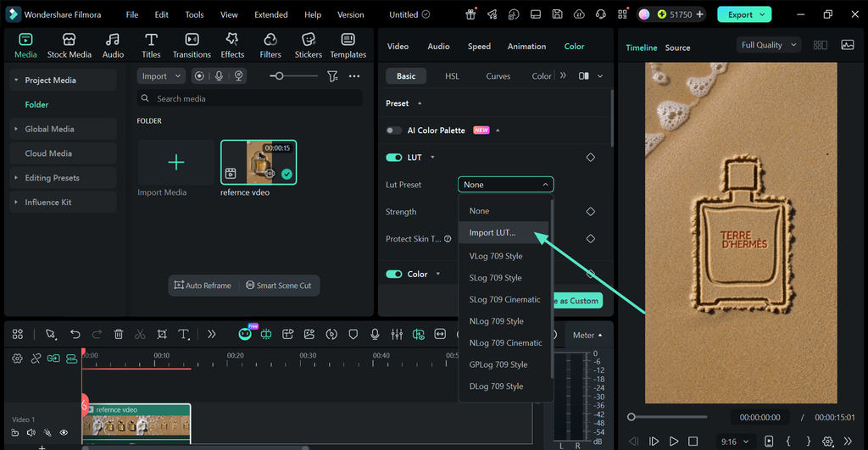Image resolution: width=868 pixels, height=450 pixels.
Task: Open the three-dots more options in media panel
Action: tap(354, 76)
